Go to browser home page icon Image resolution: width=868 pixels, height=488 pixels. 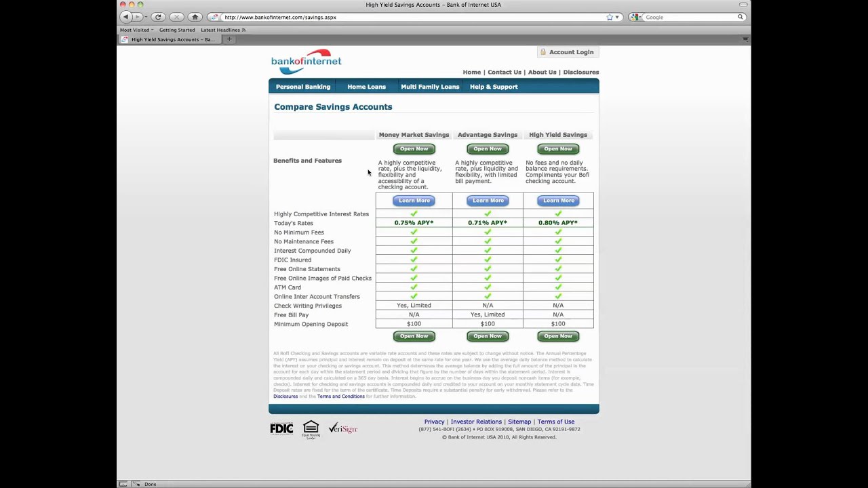(195, 17)
